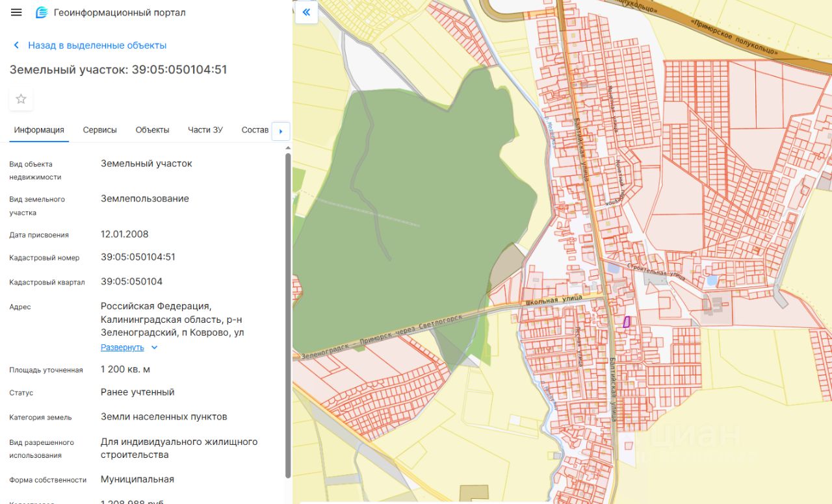Add the parcel to favorites with star
The width and height of the screenshot is (832, 504).
click(x=21, y=99)
